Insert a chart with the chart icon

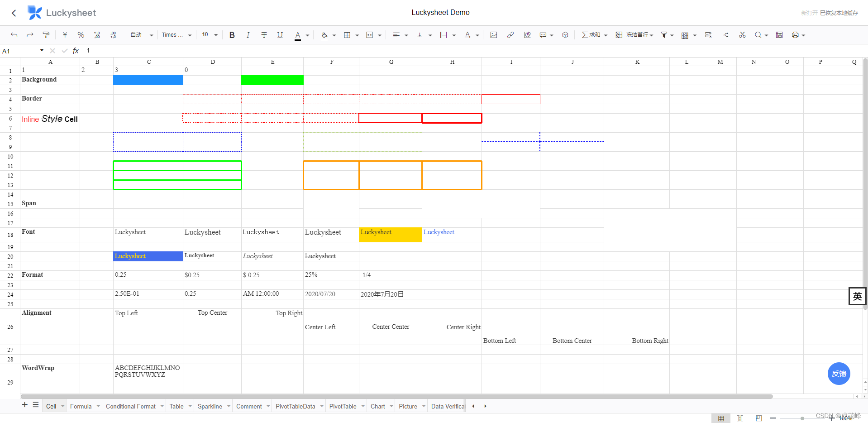[527, 35]
